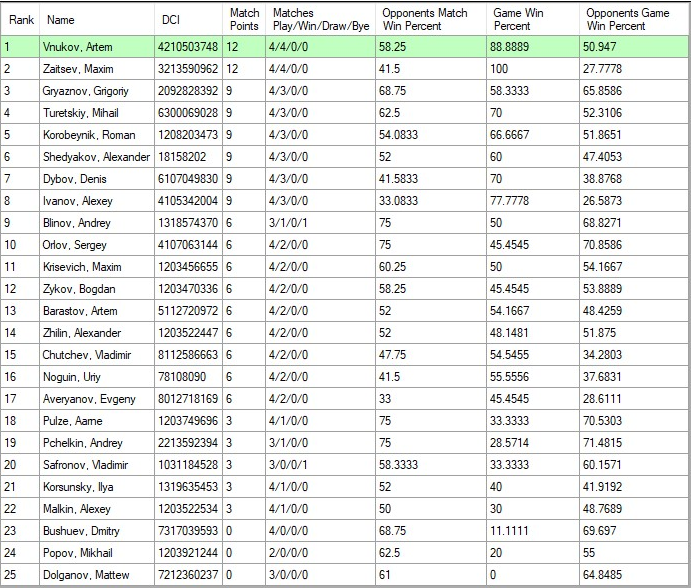Click DCI number 1208203473
Screen dimensions: 691x588
(x=188, y=135)
